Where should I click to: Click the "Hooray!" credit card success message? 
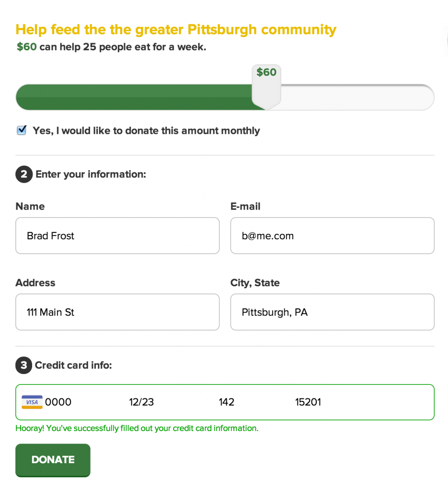coord(137,428)
